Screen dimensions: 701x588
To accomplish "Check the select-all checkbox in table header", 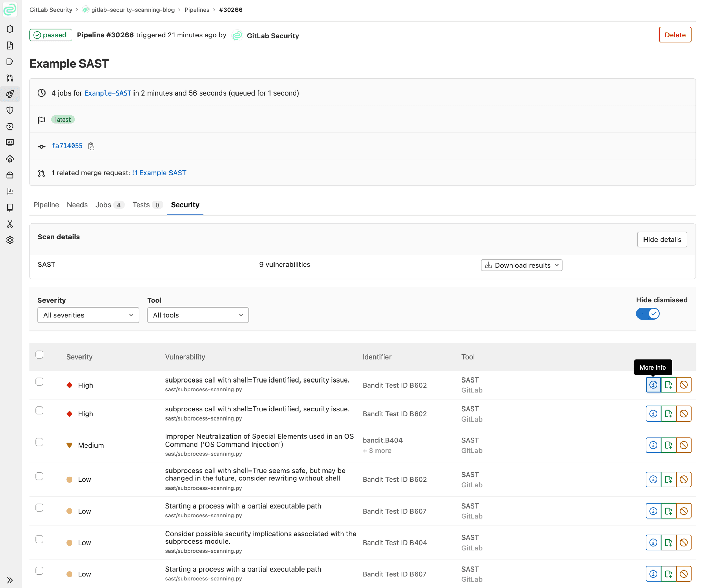I will point(39,354).
